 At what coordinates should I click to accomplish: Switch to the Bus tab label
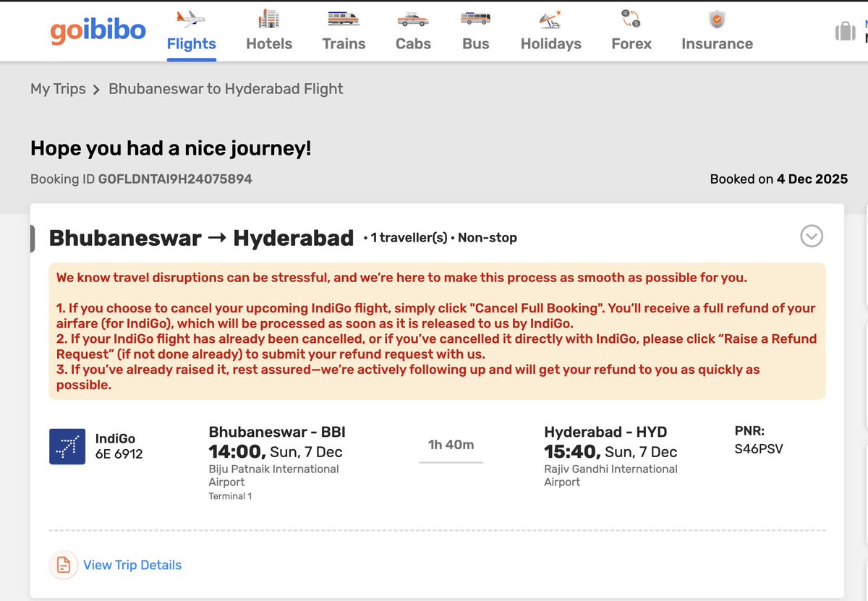(x=476, y=43)
